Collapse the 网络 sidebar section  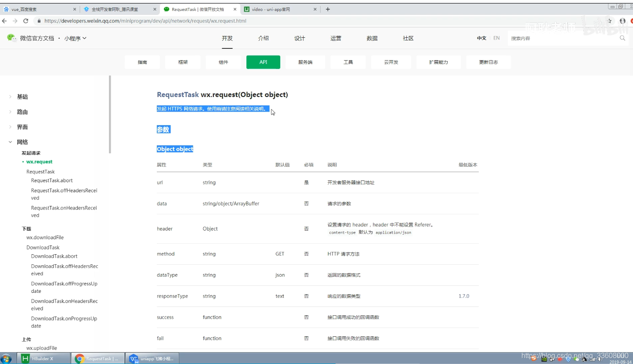(22, 142)
